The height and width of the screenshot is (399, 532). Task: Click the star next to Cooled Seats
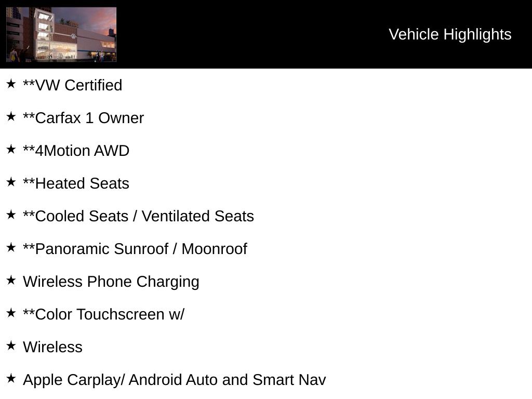[x=11, y=215]
